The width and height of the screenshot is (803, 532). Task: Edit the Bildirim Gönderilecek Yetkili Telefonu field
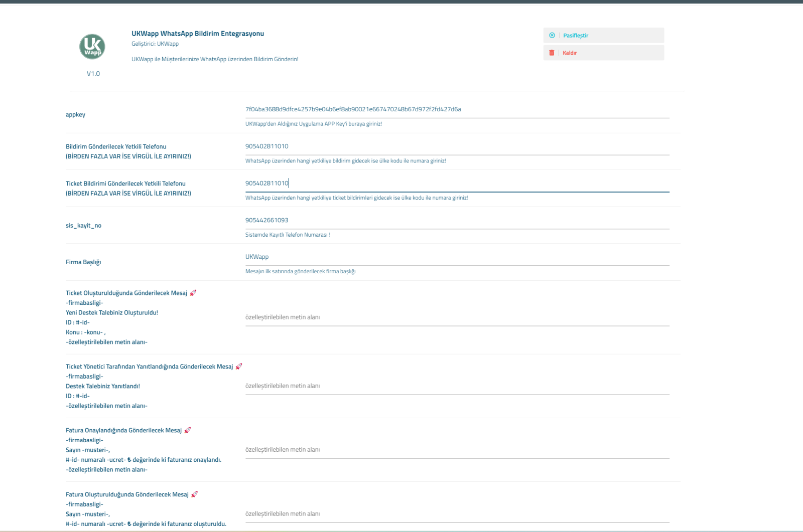457,146
